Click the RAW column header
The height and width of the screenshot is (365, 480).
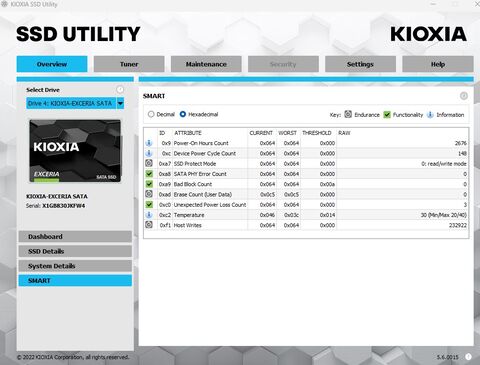pyautogui.click(x=344, y=133)
